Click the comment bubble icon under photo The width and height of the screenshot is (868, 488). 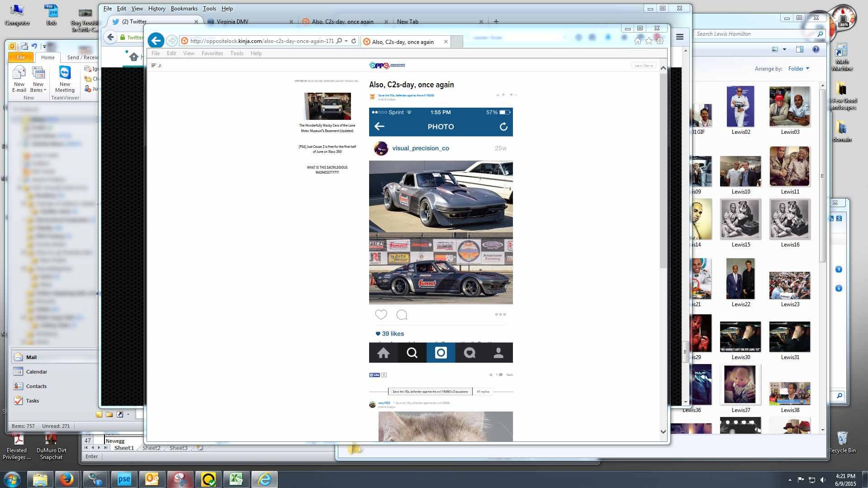coord(402,315)
